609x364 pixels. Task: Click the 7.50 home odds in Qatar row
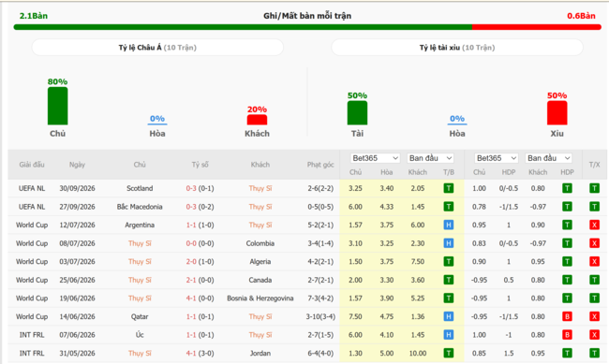pyautogui.click(x=355, y=316)
